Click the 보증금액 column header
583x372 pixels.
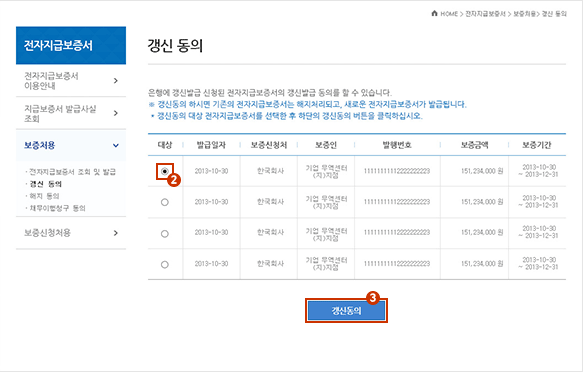[474, 145]
